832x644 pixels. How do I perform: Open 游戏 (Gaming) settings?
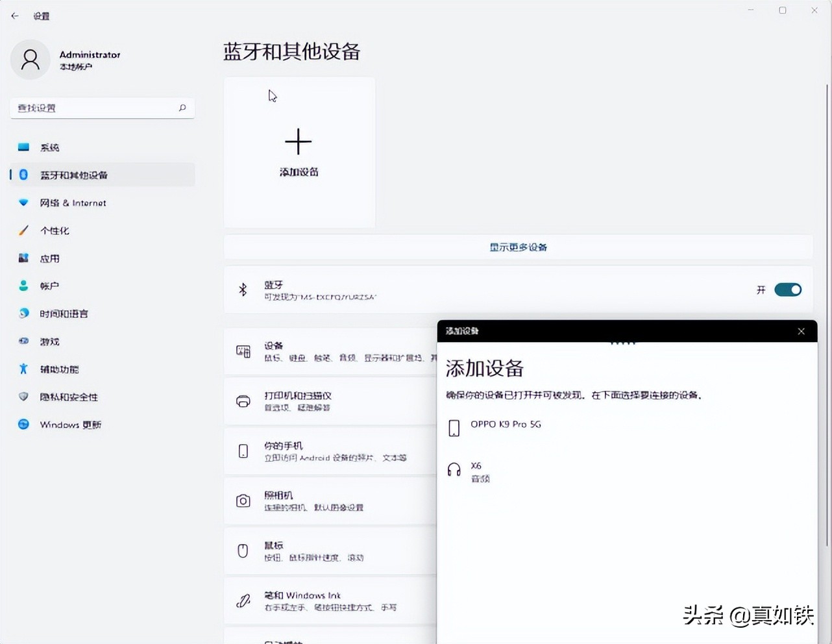point(49,341)
